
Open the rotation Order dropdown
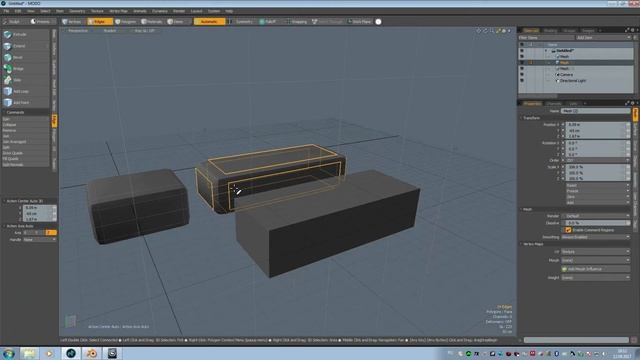596,160
